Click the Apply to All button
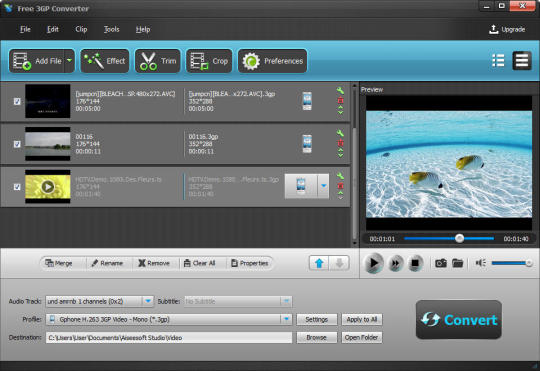540x371 pixels. pos(362,319)
